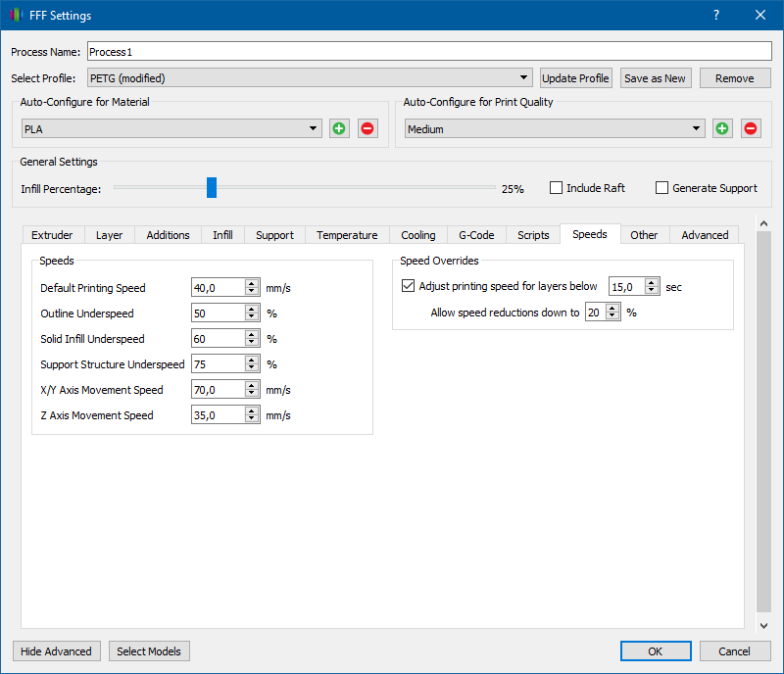Increase Outline Underspeed with up arrow
The image size is (784, 674).
click(x=252, y=309)
